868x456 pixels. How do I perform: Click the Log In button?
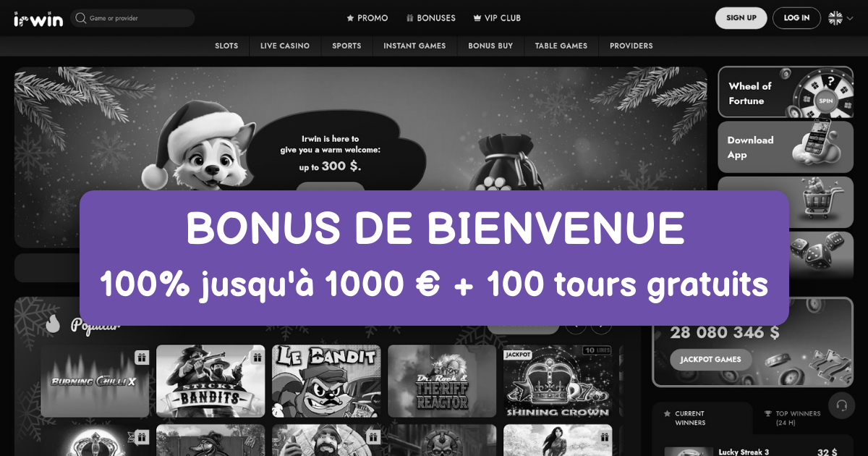[796, 18]
